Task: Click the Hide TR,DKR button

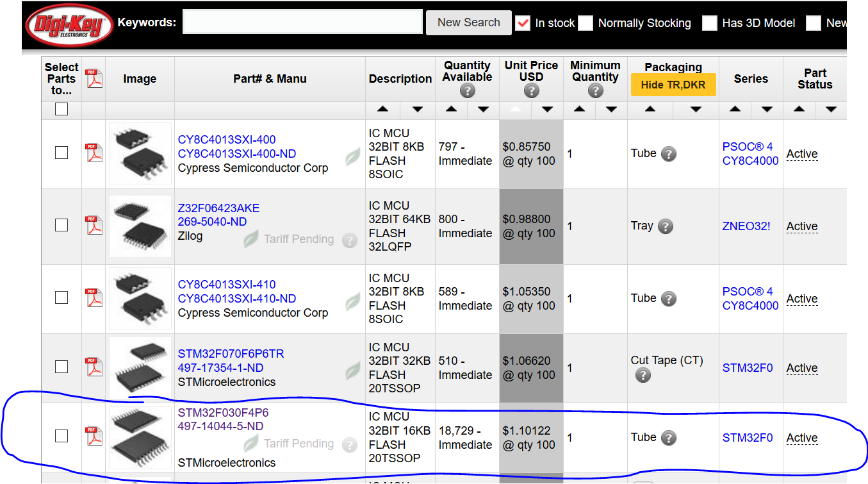Action: point(673,85)
